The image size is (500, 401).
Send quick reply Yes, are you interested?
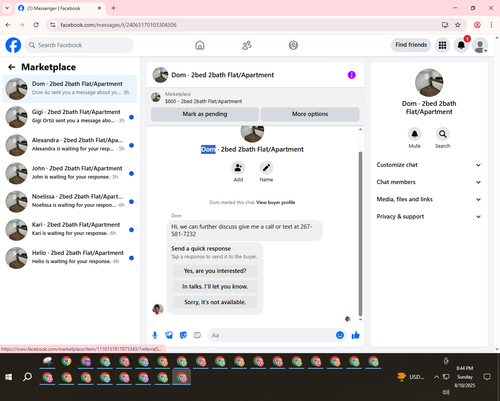215,271
